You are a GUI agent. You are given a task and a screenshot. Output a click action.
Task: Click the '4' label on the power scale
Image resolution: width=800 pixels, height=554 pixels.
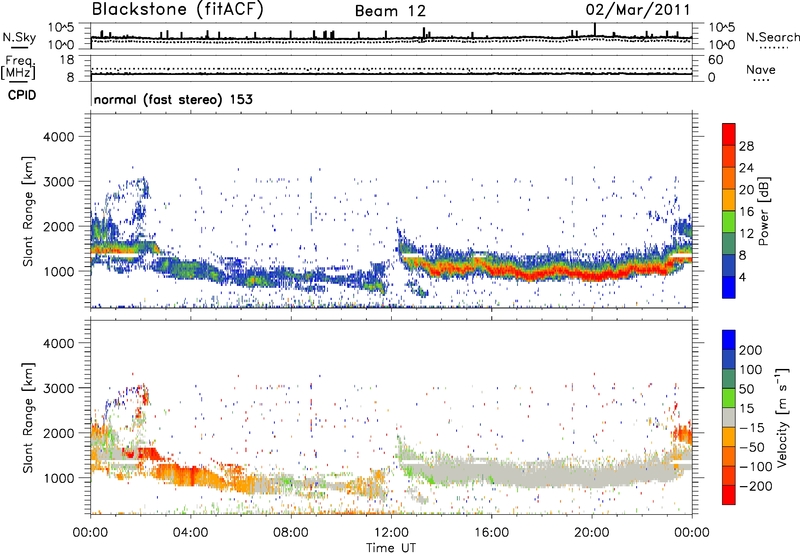pos(742,277)
